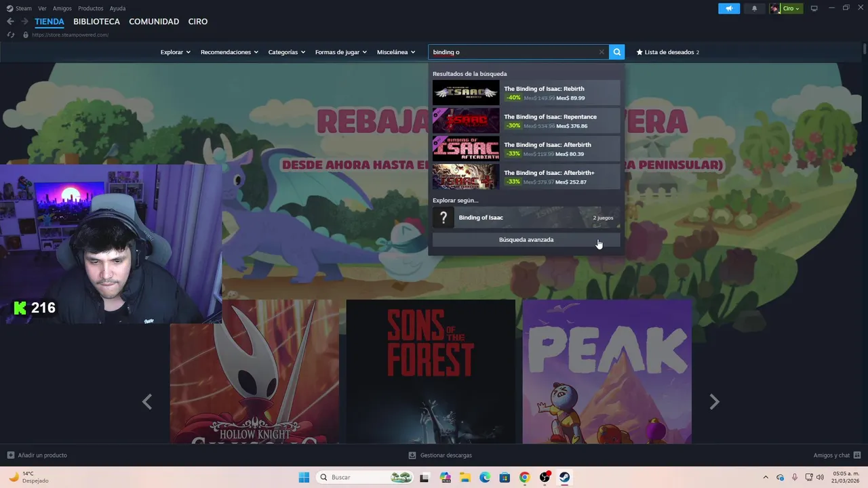Go back with the left arrow
Screen dimensions: 868x488
point(10,22)
